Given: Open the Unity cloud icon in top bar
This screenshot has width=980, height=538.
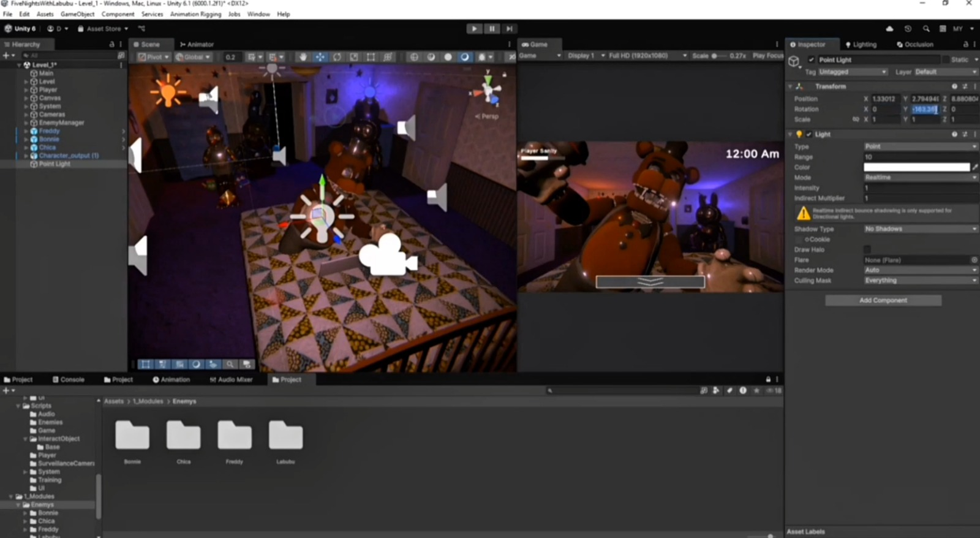Looking at the screenshot, I should (889, 29).
